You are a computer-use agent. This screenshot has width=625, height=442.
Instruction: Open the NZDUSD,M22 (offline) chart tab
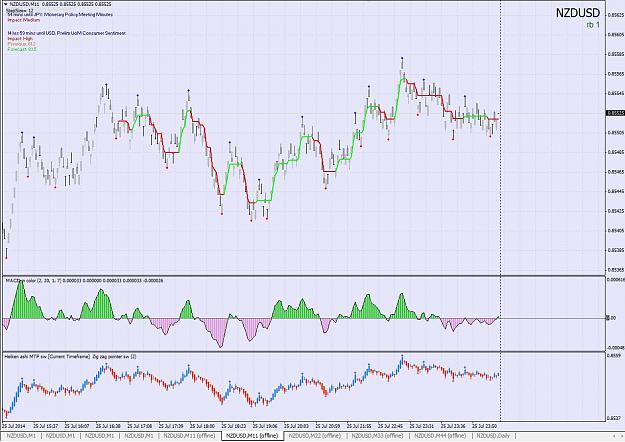tap(314, 436)
